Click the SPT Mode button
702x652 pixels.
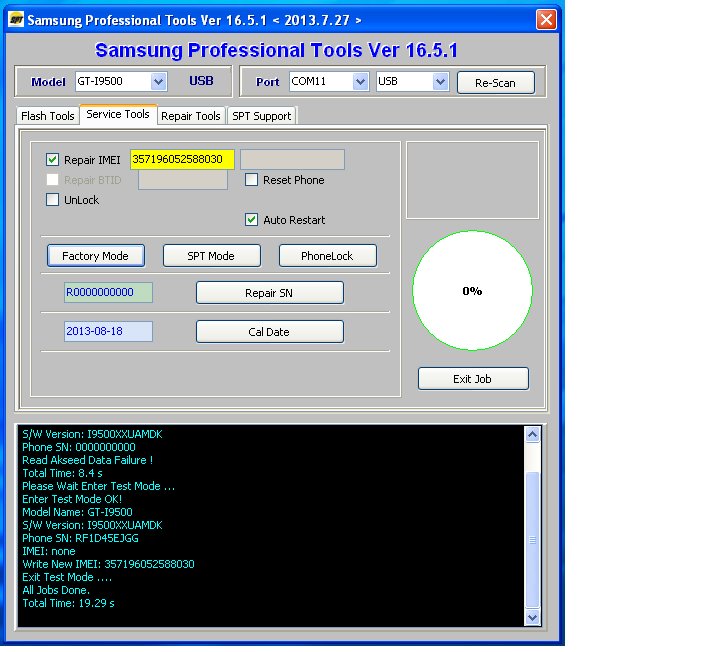tap(211, 256)
